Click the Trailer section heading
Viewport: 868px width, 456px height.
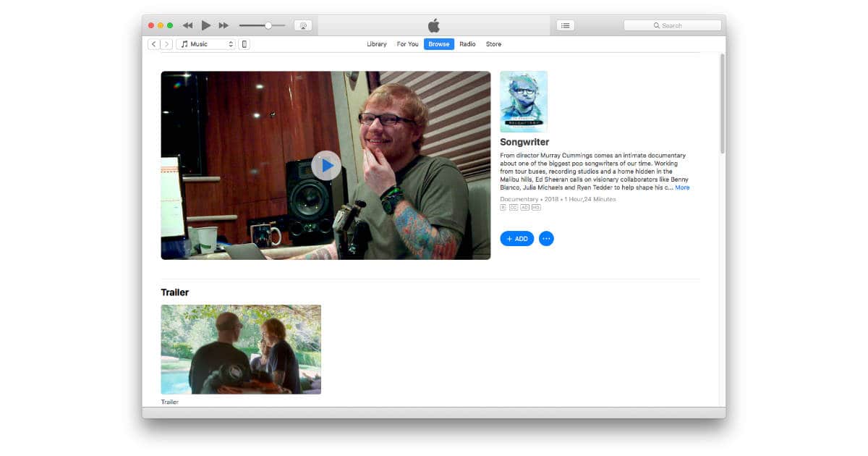(175, 292)
